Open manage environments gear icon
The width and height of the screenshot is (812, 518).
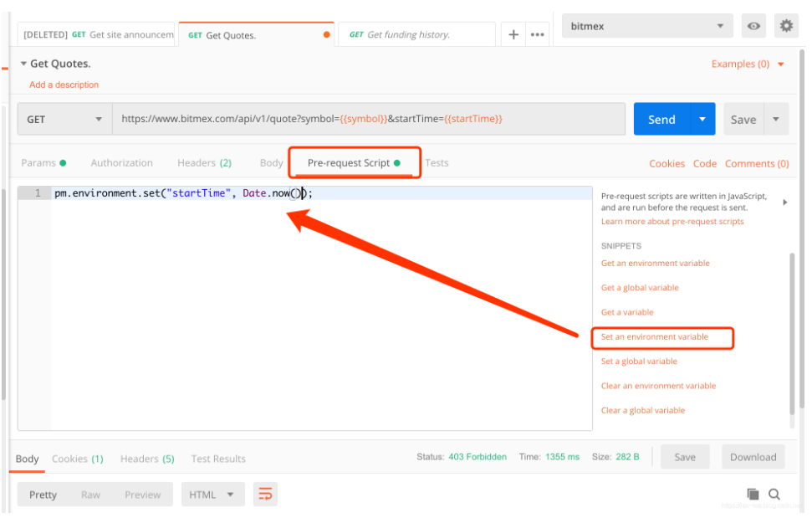click(786, 26)
